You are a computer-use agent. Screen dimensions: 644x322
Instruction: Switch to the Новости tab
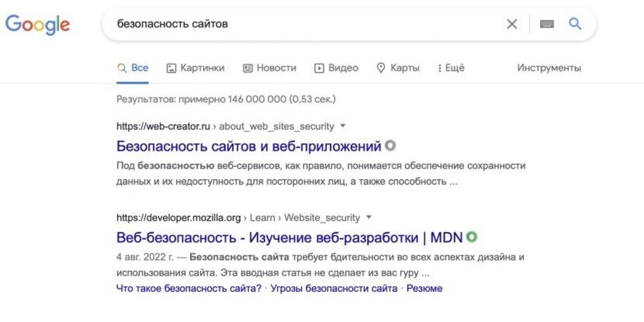(269, 68)
